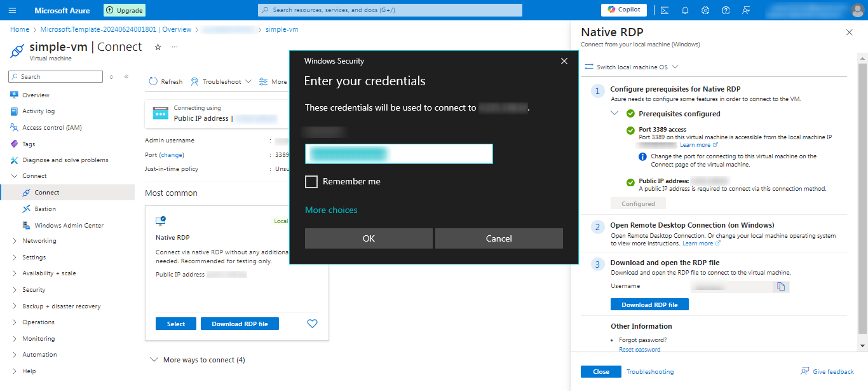Focus the top search resources box
The width and height of the screenshot is (868, 391).
click(390, 10)
